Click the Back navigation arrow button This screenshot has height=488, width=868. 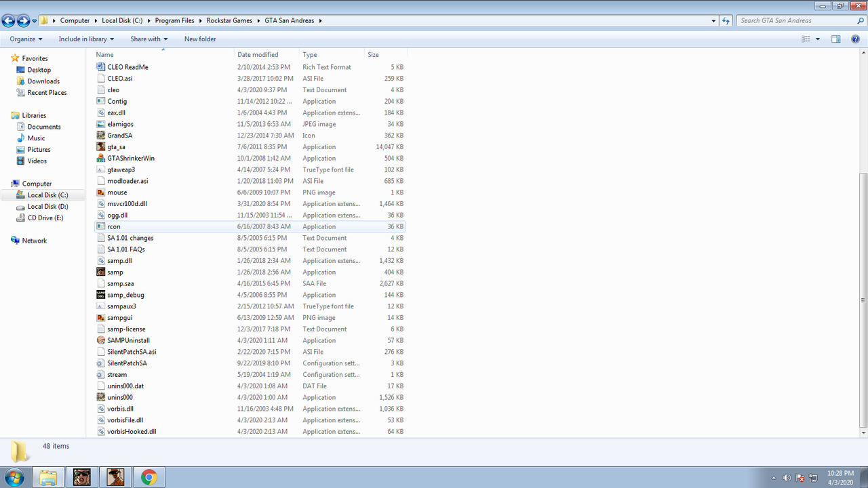click(9, 21)
